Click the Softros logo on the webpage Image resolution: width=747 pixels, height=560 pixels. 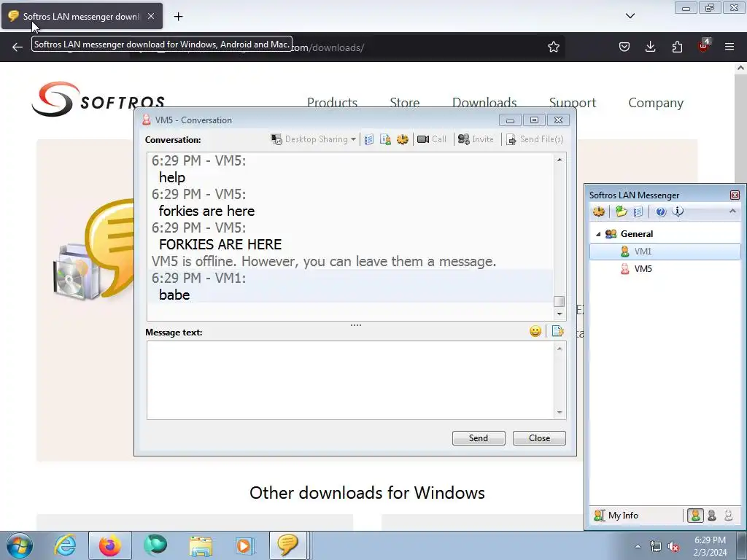[x=98, y=99]
